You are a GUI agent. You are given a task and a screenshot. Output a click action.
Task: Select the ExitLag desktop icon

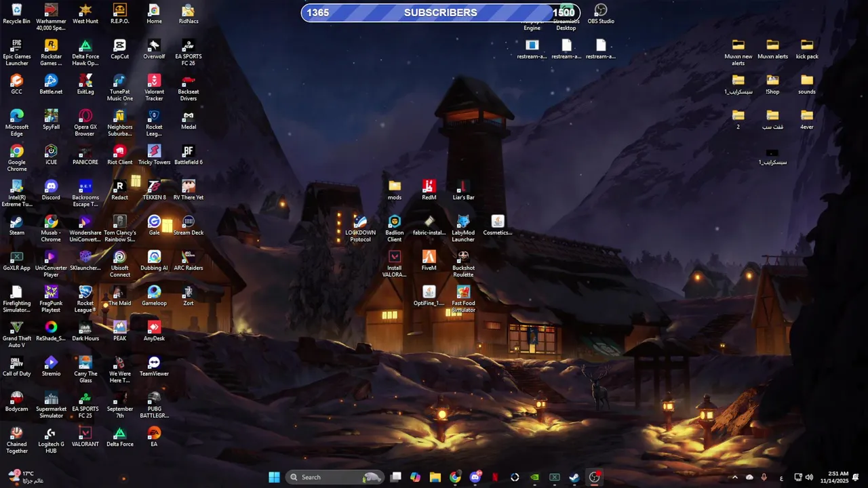[85, 84]
